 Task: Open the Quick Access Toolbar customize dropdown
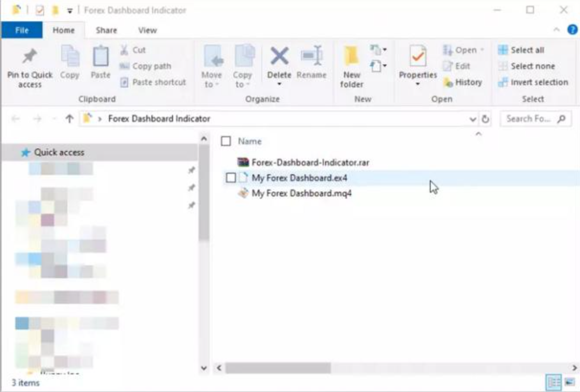tap(70, 10)
